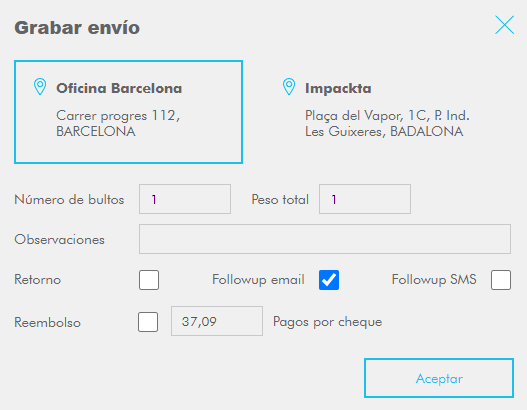
Task: Click the Reembolso amount field 37,09
Action: pos(217,321)
